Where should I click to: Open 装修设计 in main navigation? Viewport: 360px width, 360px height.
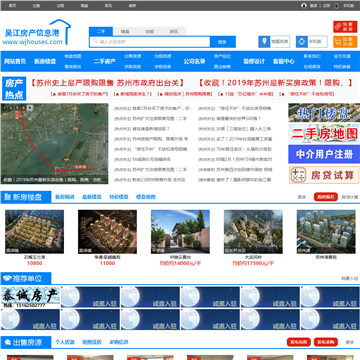254,61
